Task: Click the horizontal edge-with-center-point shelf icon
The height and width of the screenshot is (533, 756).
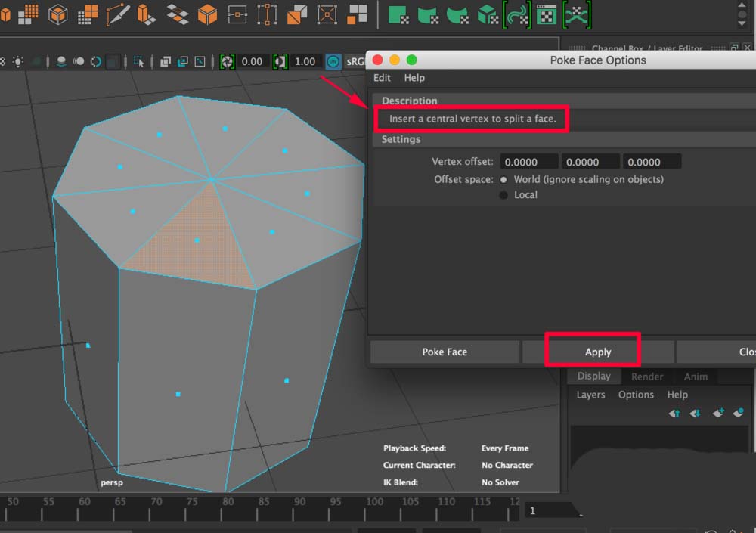Action: [237, 14]
